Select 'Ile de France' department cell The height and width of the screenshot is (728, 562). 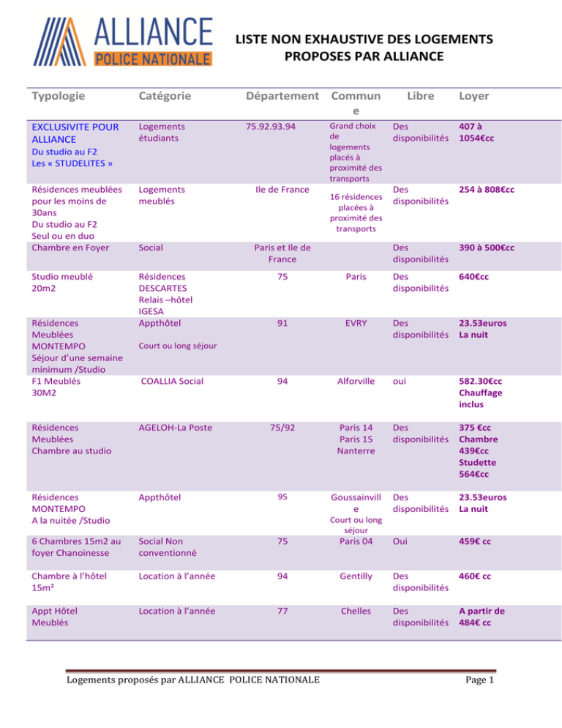282,190
